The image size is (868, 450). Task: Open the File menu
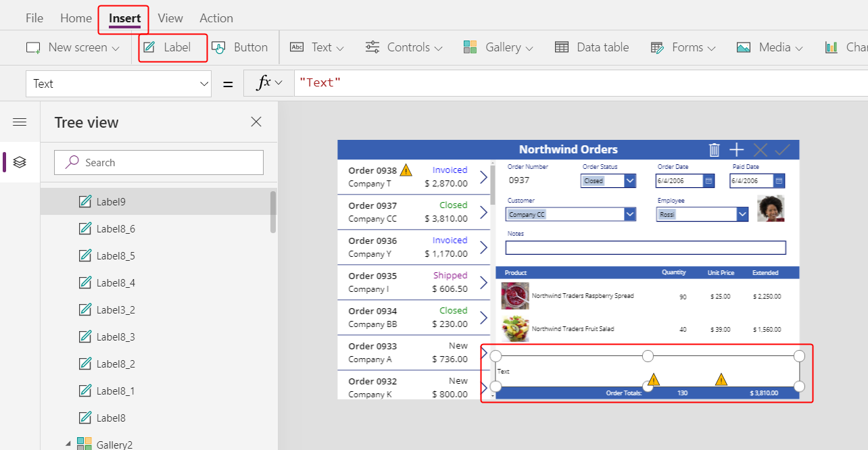[x=34, y=18]
